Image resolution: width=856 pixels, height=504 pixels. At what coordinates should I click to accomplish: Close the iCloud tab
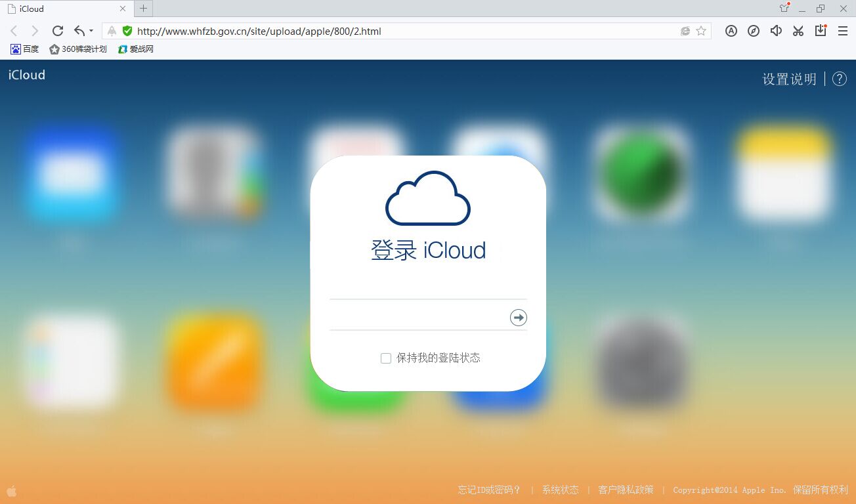click(x=123, y=9)
